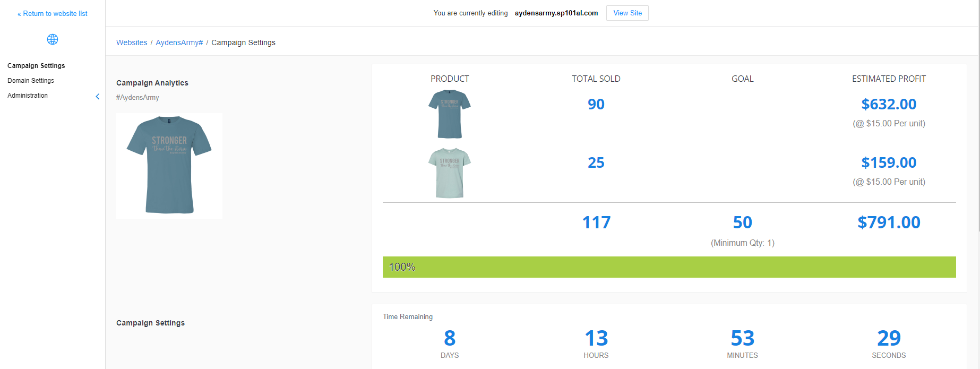The width and height of the screenshot is (980, 369).
Task: Click the 117 total sold number
Action: 596,222
